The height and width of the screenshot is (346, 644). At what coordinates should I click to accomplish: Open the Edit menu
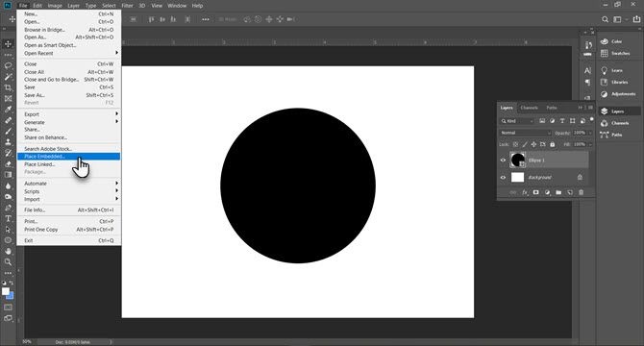[x=37, y=6]
